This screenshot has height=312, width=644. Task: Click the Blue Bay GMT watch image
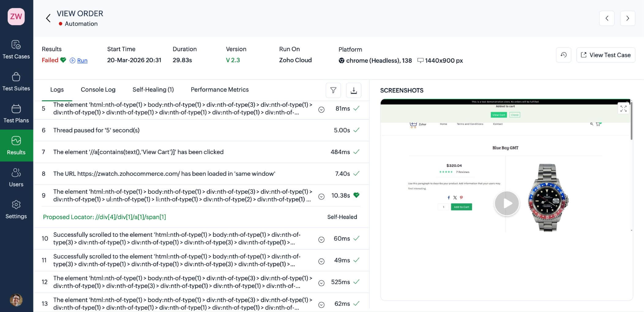pyautogui.click(x=548, y=198)
